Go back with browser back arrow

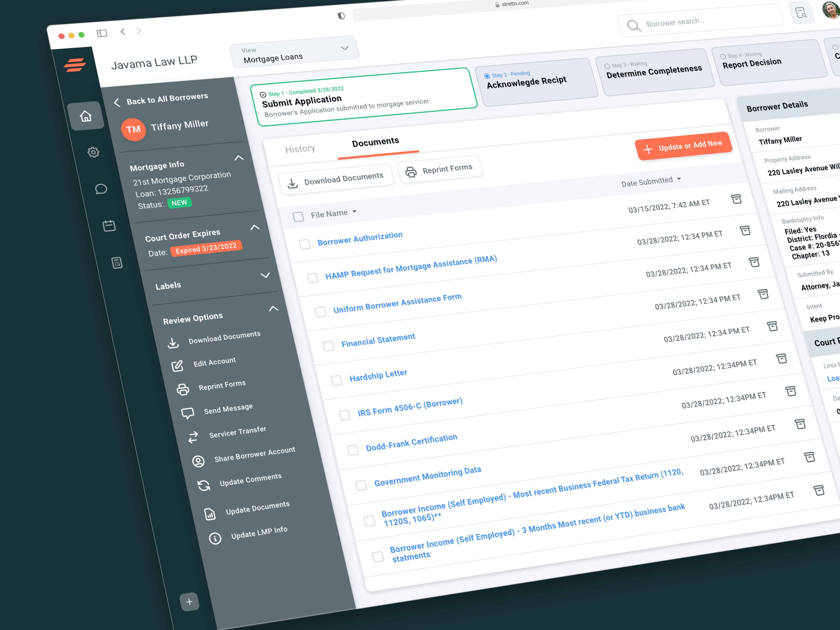click(123, 31)
